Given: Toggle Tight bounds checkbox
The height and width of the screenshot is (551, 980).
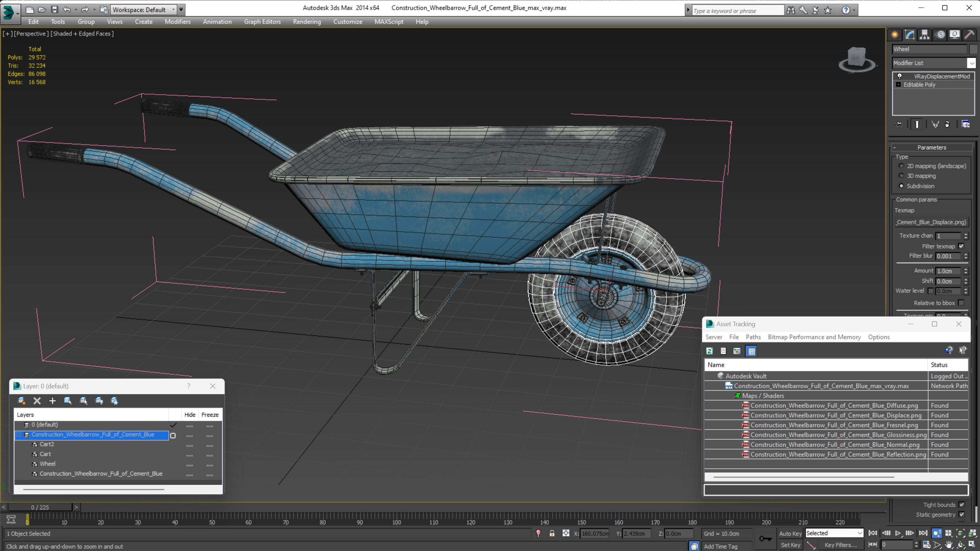Looking at the screenshot, I should click(962, 505).
